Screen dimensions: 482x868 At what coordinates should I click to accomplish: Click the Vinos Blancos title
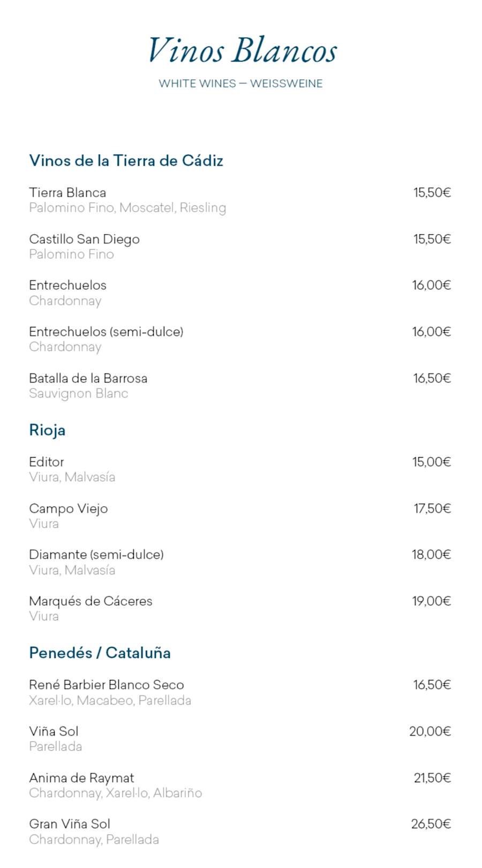(x=242, y=51)
